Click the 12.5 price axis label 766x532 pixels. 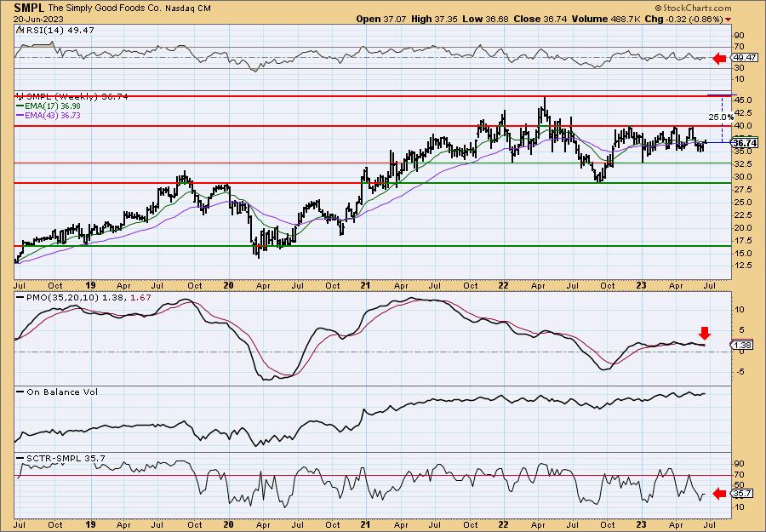click(x=743, y=266)
